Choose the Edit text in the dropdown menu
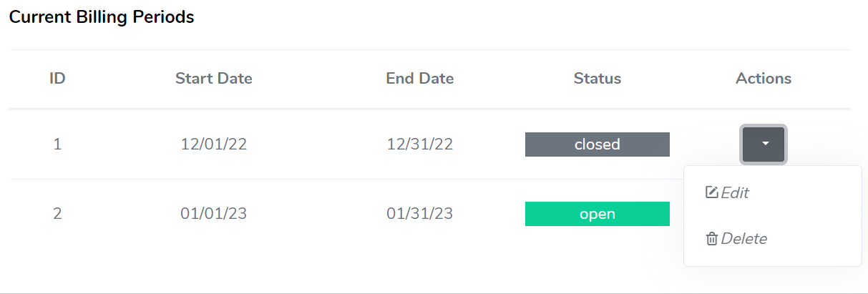The image size is (868, 294). (x=735, y=192)
